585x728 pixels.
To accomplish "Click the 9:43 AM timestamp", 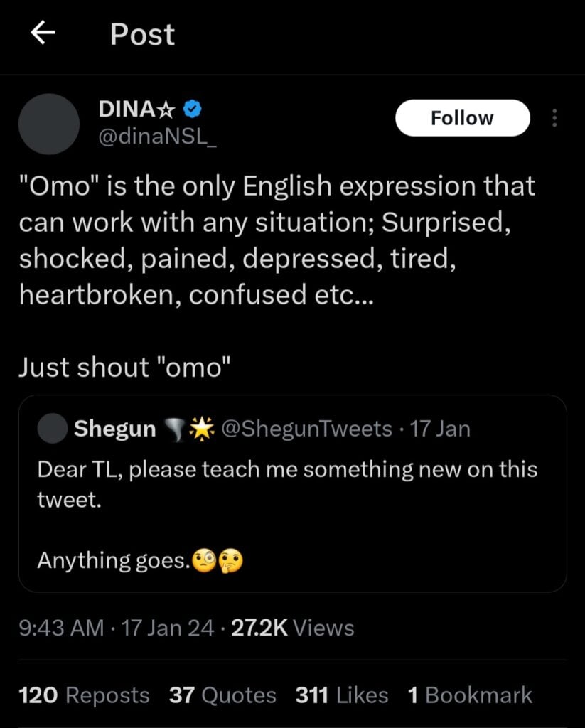I will pos(61,628).
